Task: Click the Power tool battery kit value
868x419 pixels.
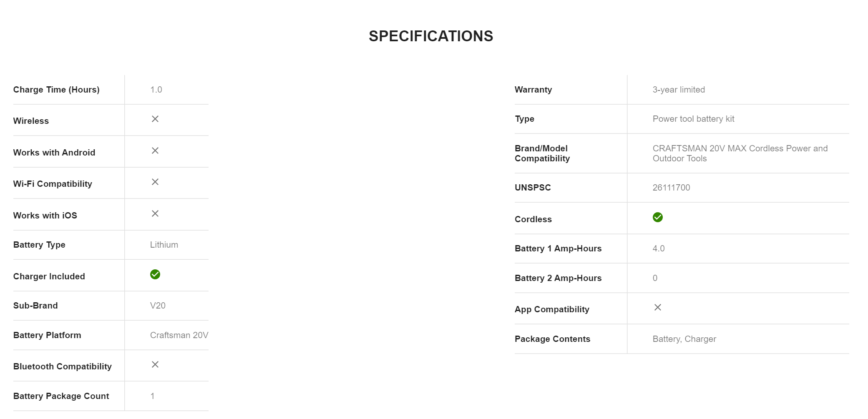Action: click(x=693, y=119)
